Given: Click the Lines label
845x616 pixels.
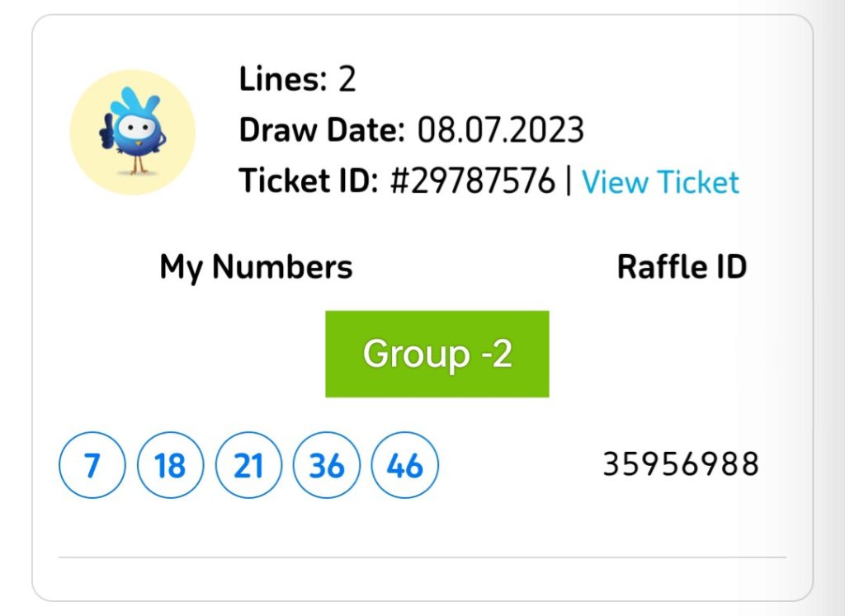Looking at the screenshot, I should tap(283, 80).
